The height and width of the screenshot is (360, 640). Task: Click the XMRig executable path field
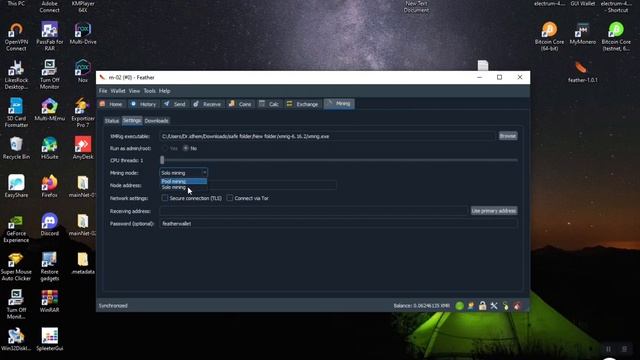coord(328,136)
